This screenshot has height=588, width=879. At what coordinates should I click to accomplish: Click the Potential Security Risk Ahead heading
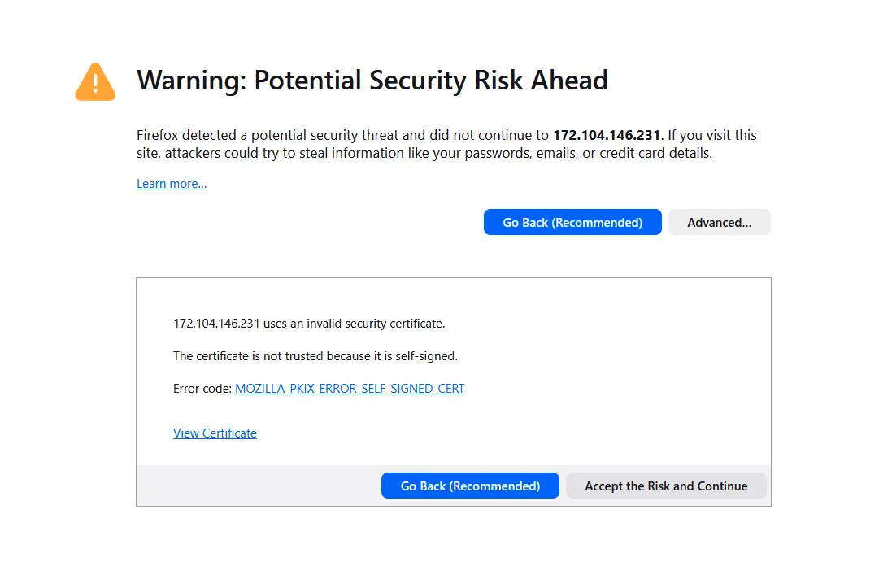pyautogui.click(x=431, y=81)
